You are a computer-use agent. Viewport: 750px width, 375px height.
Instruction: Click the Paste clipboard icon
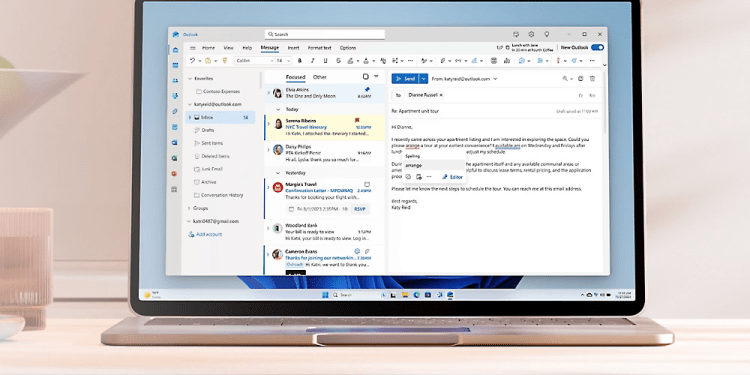(x=208, y=61)
